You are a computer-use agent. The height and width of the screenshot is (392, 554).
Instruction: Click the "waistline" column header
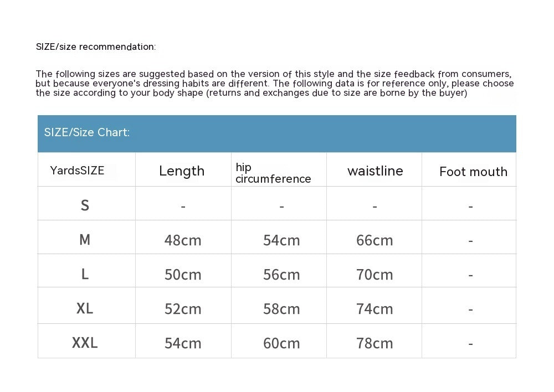[375, 171]
